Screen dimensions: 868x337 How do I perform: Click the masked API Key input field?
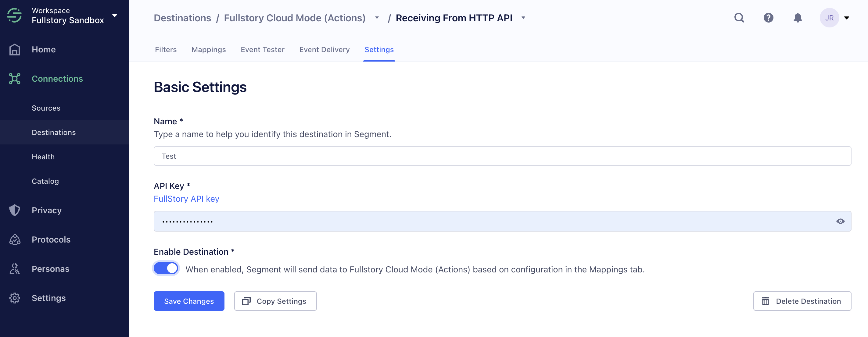pyautogui.click(x=502, y=221)
